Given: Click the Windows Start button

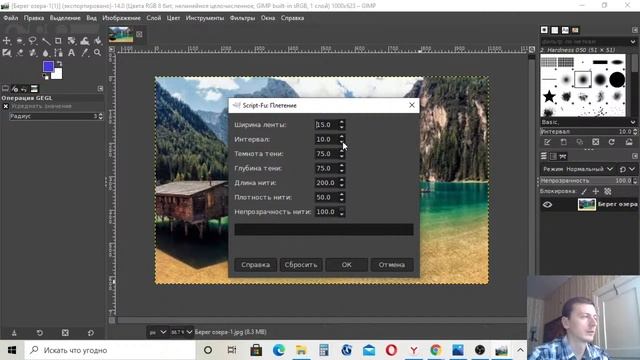Looking at the screenshot, I should point(12,350).
